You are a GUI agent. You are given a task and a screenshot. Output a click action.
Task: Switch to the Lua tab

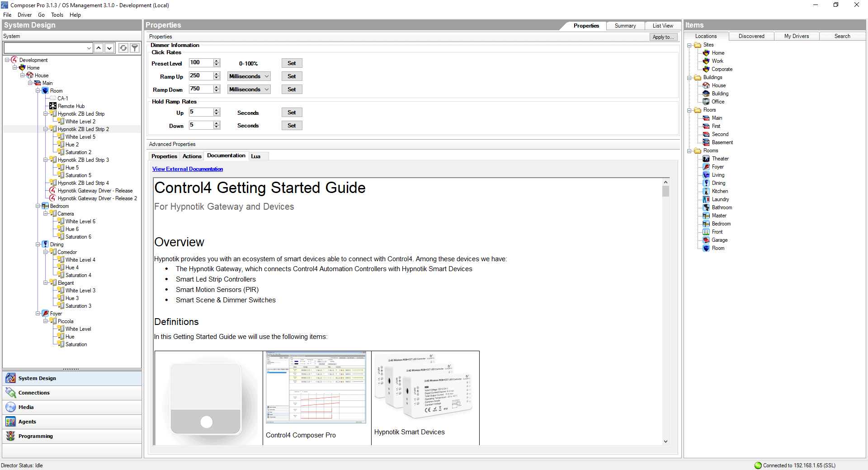click(256, 156)
